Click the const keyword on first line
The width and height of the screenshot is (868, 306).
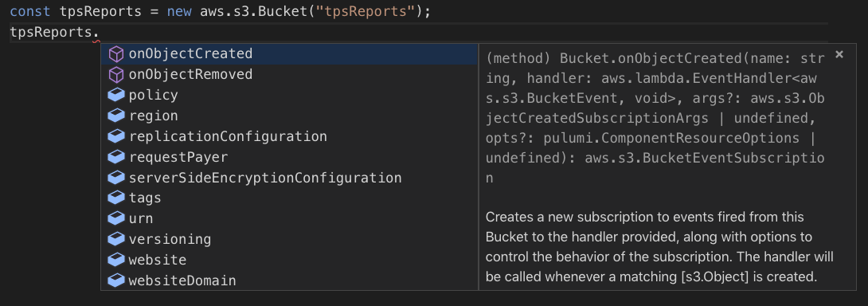(x=30, y=12)
